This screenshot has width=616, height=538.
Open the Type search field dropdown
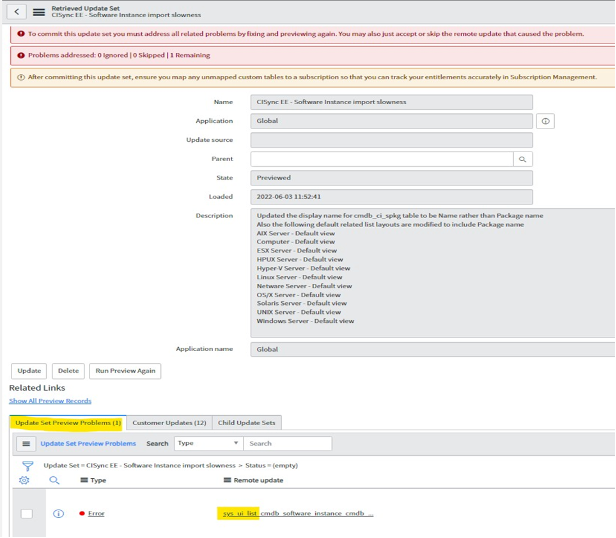coord(209,443)
